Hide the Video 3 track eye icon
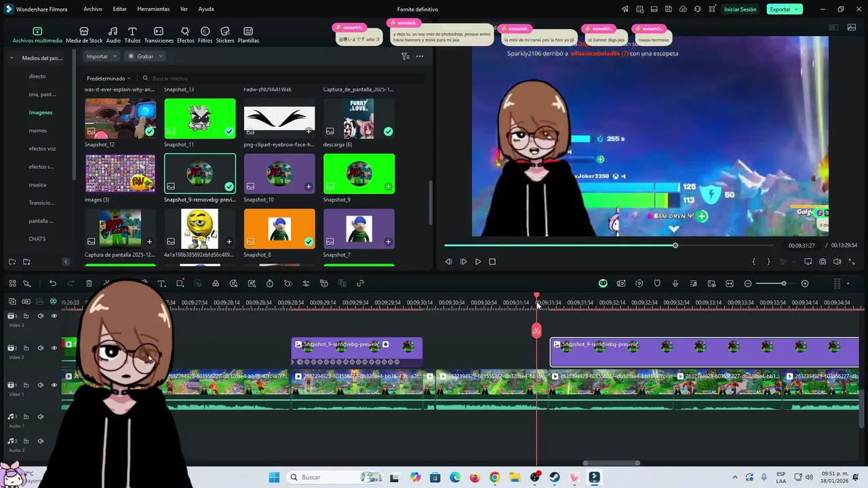 coord(54,316)
